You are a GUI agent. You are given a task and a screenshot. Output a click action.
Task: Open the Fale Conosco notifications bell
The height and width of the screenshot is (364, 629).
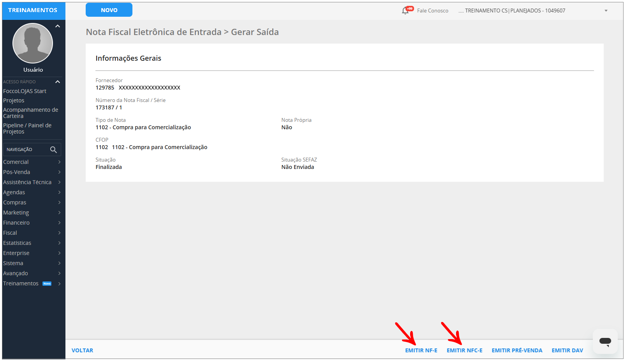tap(405, 11)
